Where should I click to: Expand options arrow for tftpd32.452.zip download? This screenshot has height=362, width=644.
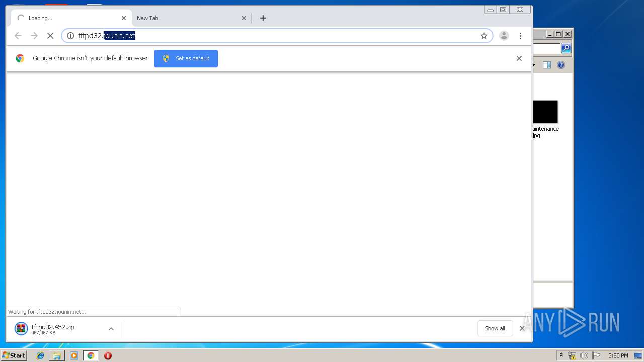(111, 329)
